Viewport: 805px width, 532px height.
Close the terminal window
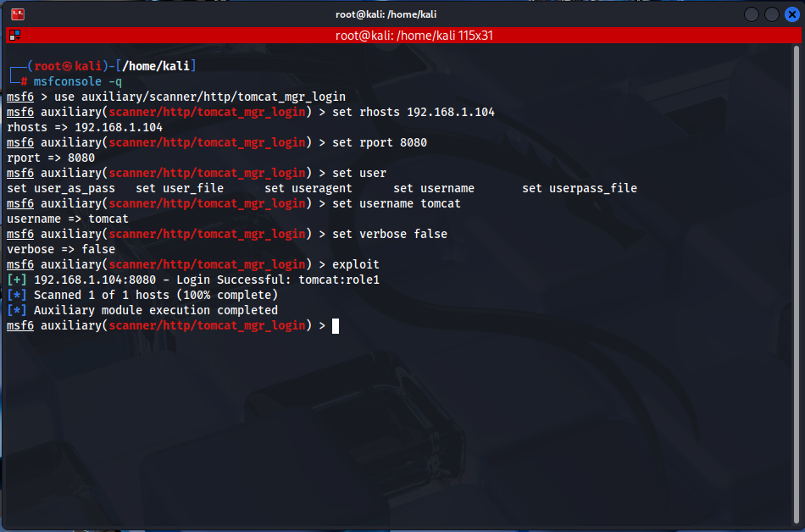coord(792,14)
